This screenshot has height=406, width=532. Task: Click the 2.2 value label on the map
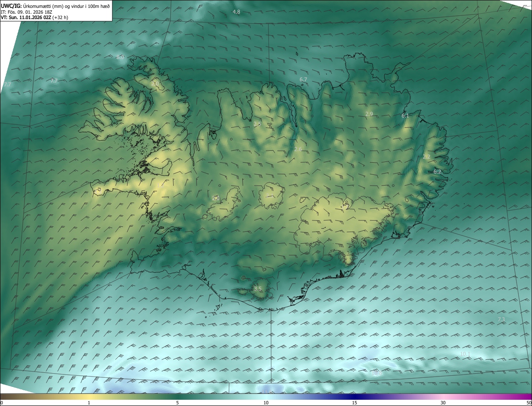click(x=426, y=157)
